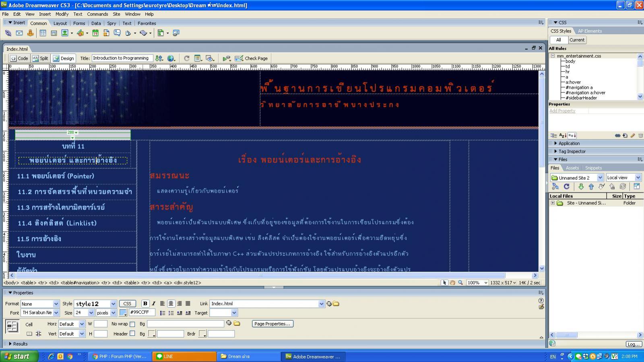644x362 pixels.
Task: Open the Size units pixels dropdown
Action: 106,313
